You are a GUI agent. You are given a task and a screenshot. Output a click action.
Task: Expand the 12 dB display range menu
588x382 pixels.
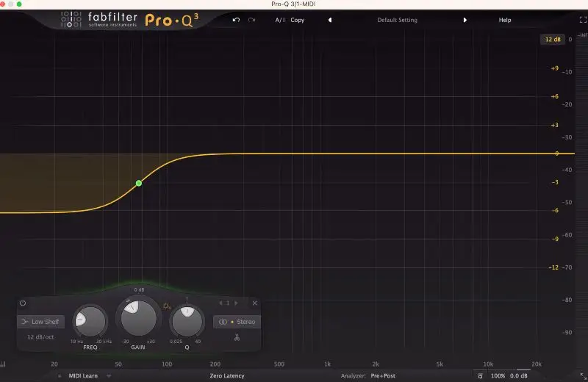click(x=552, y=39)
